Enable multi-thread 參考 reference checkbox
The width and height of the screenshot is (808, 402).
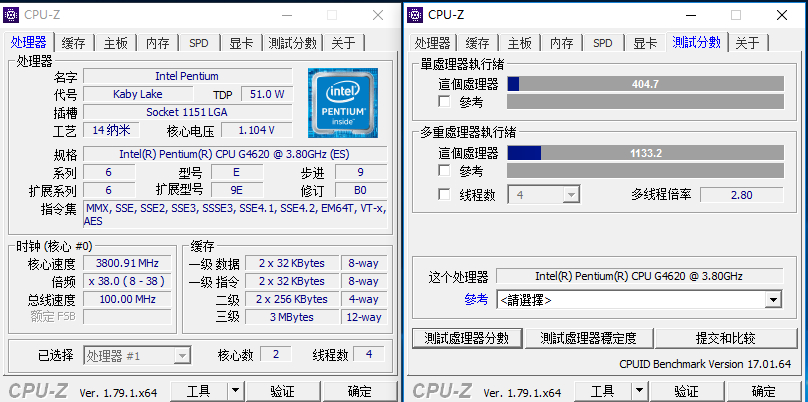pyautogui.click(x=445, y=171)
